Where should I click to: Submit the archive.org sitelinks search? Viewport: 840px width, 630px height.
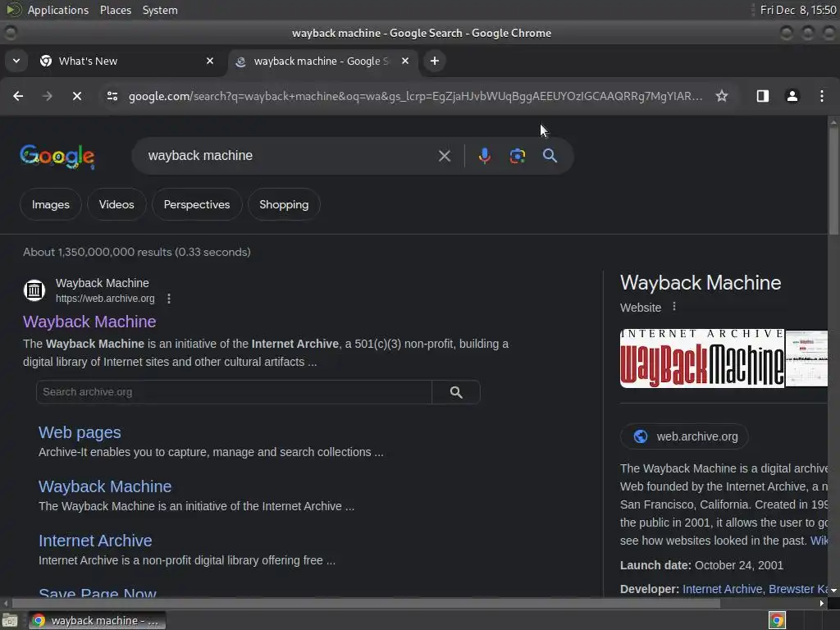click(x=456, y=392)
